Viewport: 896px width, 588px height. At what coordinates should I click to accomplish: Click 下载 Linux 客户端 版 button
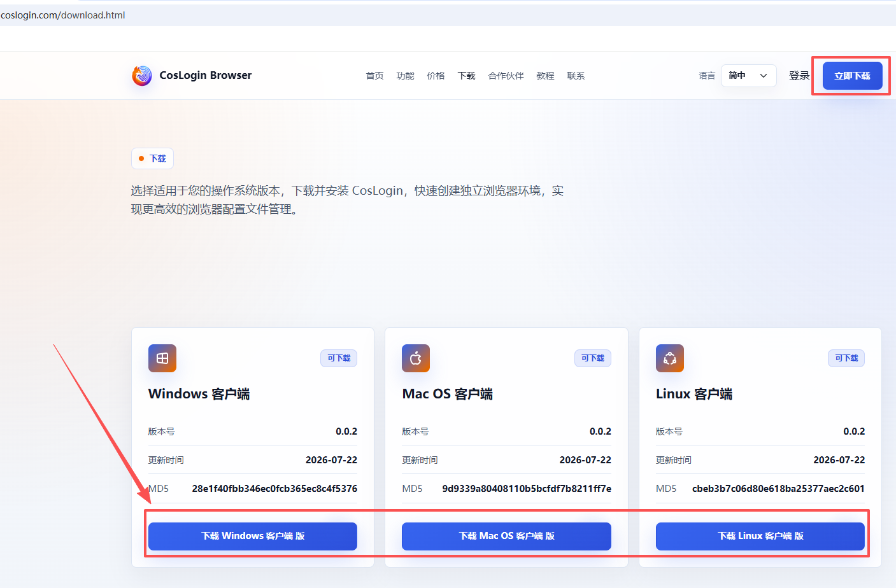pyautogui.click(x=760, y=536)
